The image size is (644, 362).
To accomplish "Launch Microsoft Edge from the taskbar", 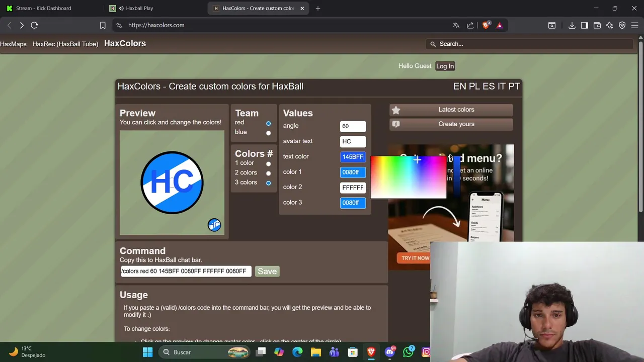I will (297, 352).
